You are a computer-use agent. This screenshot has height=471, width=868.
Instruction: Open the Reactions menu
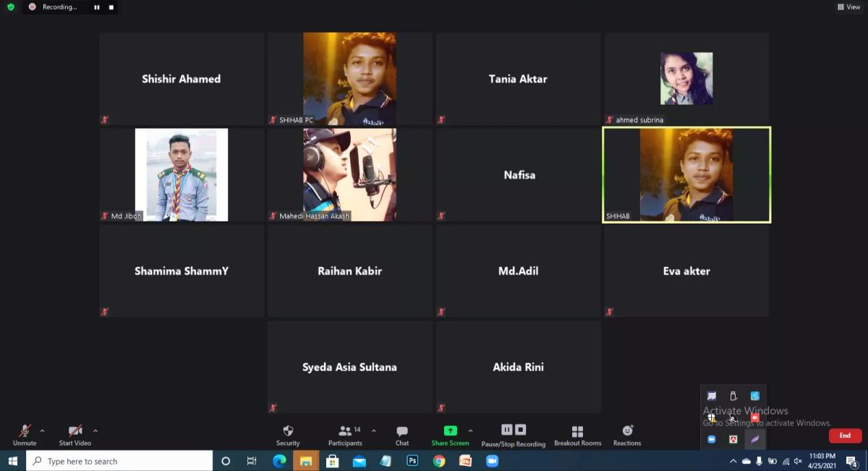627,435
